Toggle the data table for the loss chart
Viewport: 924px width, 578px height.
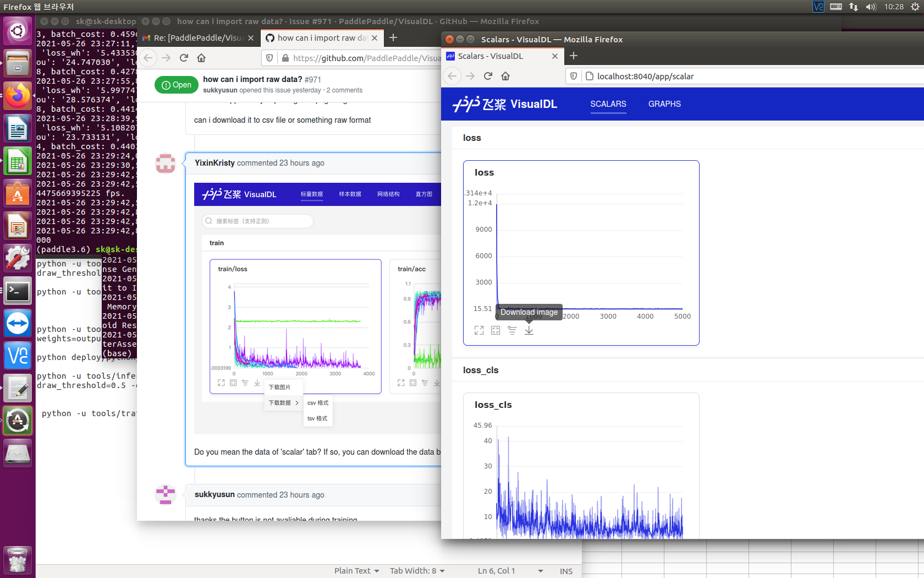point(512,330)
